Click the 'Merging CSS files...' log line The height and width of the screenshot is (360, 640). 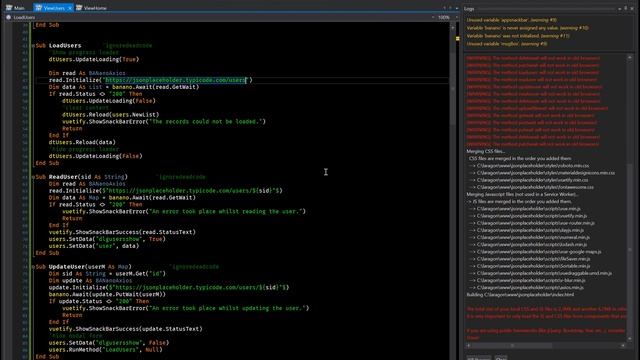[485, 151]
